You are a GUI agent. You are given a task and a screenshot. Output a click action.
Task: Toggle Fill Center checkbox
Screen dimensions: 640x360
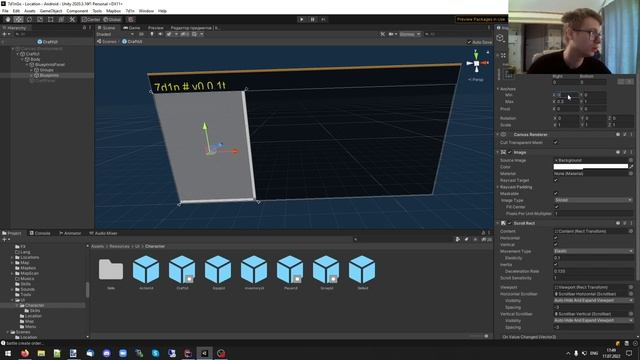pos(556,207)
